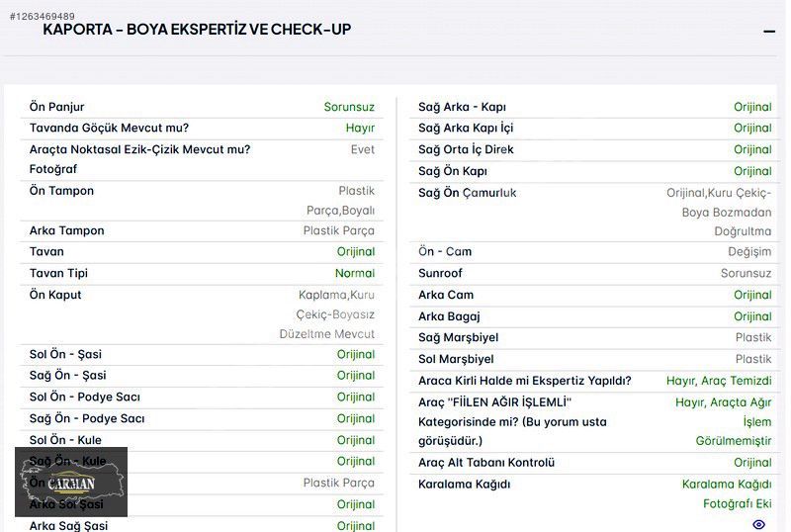The width and height of the screenshot is (791, 532).
Task: Select the Tavan Tipi Normal value
Action: 354,273
